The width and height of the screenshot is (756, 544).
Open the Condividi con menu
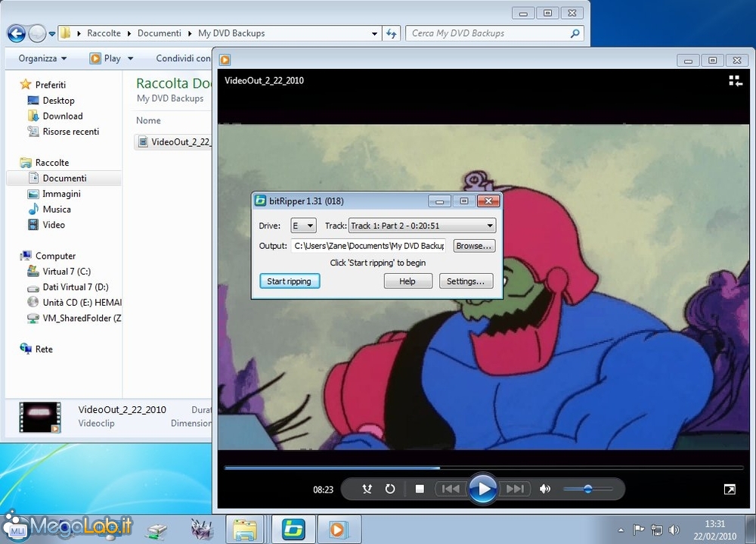click(x=183, y=58)
